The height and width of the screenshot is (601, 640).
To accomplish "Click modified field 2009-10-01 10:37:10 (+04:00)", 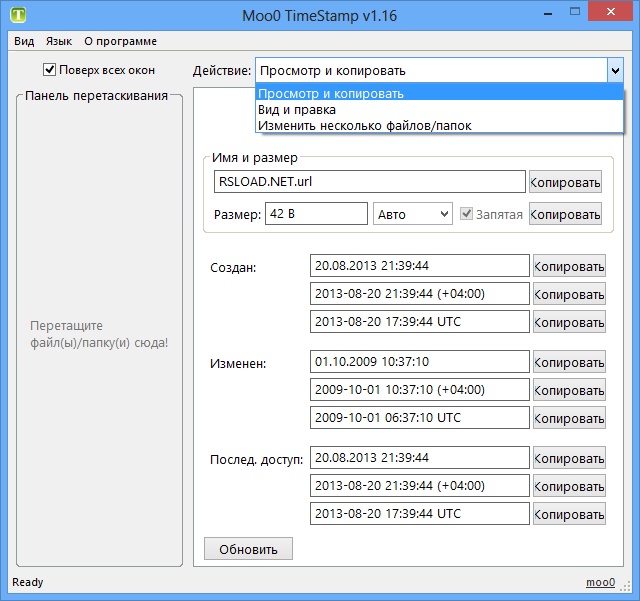I will coord(420,390).
